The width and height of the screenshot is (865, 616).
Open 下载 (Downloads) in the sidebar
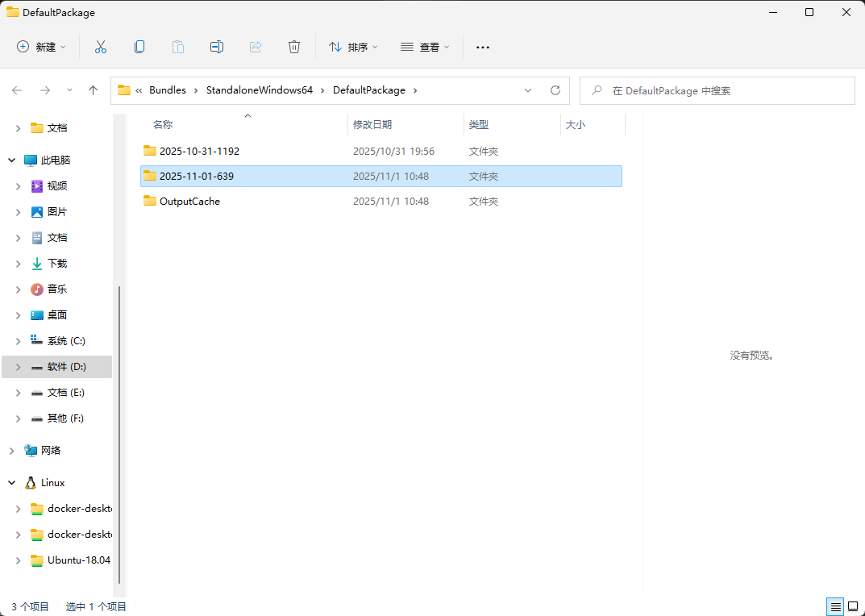57,264
